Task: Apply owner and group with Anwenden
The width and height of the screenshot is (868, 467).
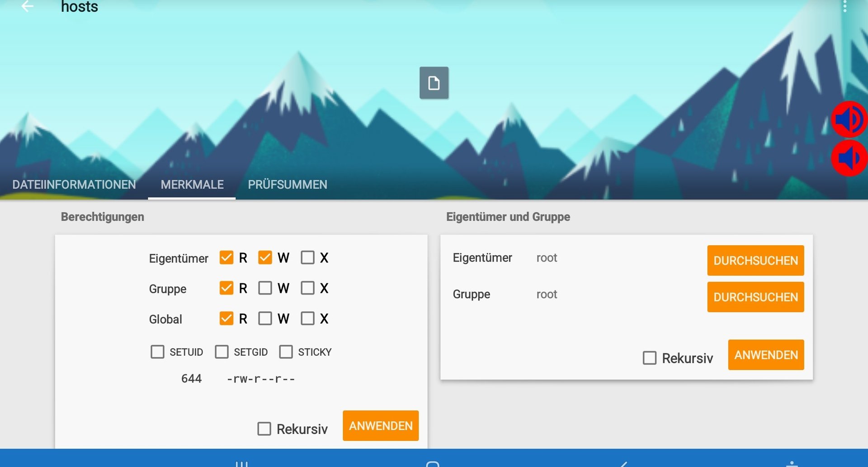Action: tap(766, 355)
